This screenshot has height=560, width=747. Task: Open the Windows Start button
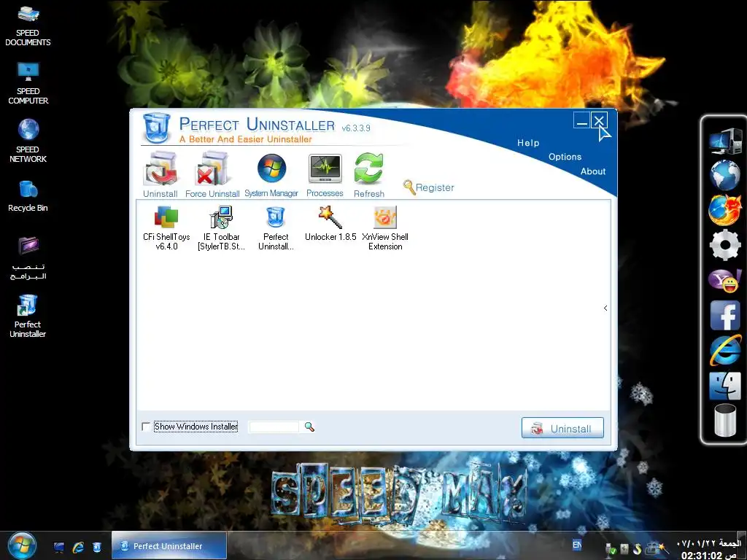point(21,545)
